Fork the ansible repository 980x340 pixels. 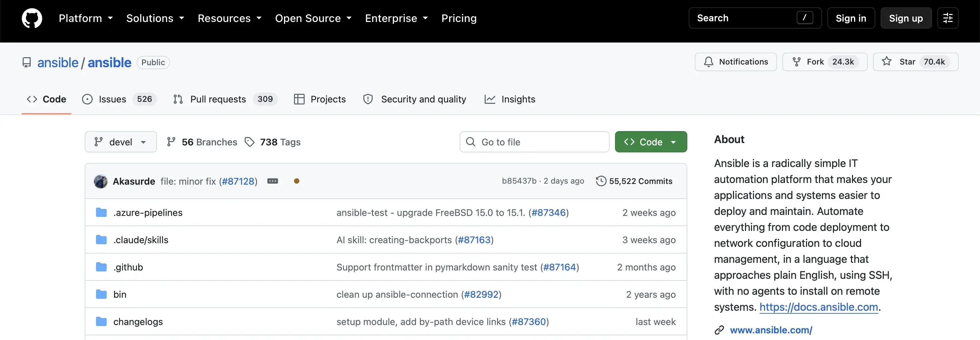pos(824,62)
